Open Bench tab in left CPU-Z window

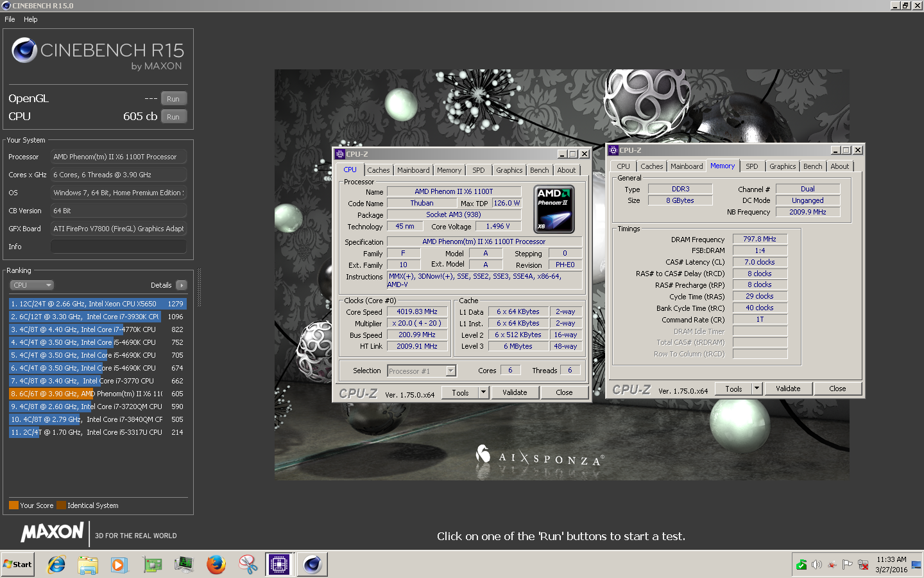point(540,170)
